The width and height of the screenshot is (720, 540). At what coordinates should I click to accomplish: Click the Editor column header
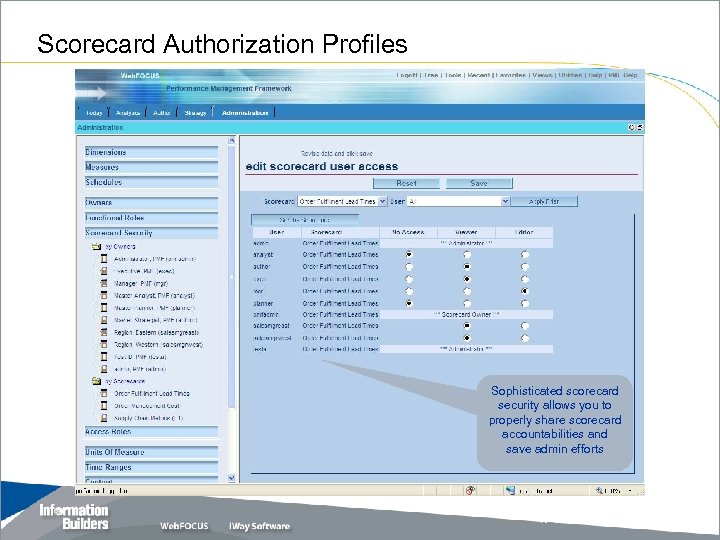(524, 232)
